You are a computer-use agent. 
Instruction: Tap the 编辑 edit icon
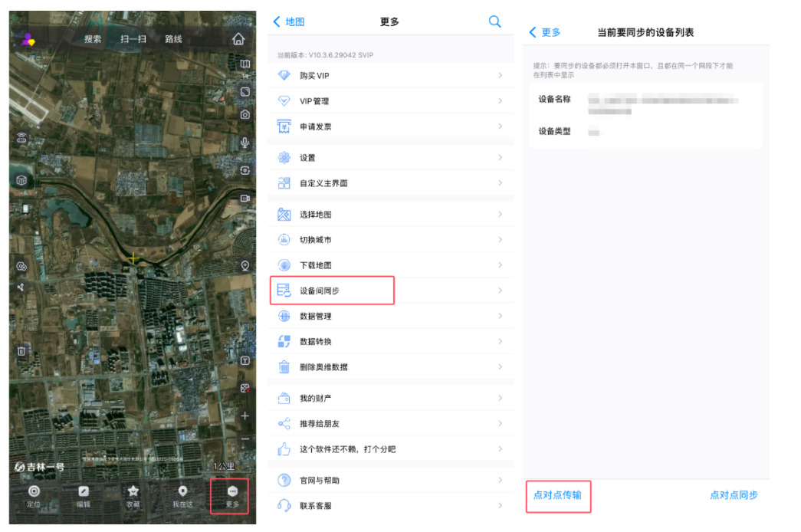tap(84, 496)
